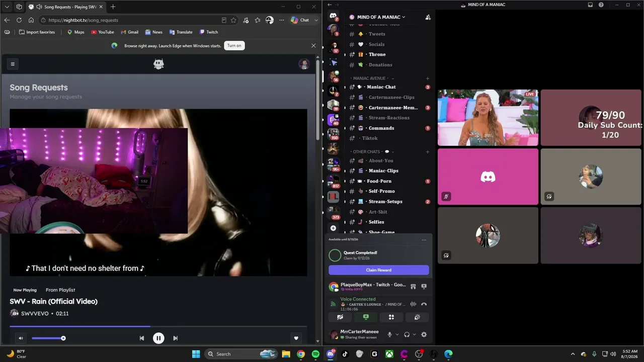The width and height of the screenshot is (644, 362).
Task: Open the Maps bookmark
Action: [76, 32]
